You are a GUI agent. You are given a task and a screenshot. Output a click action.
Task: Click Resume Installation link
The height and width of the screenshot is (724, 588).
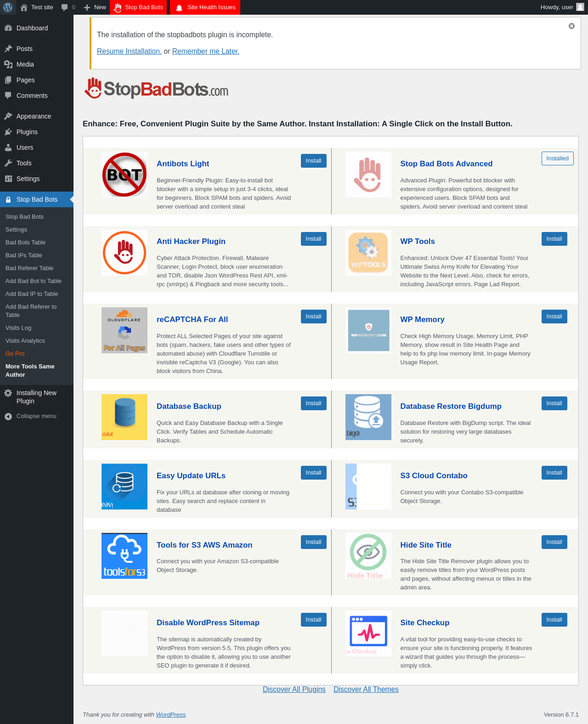(129, 51)
